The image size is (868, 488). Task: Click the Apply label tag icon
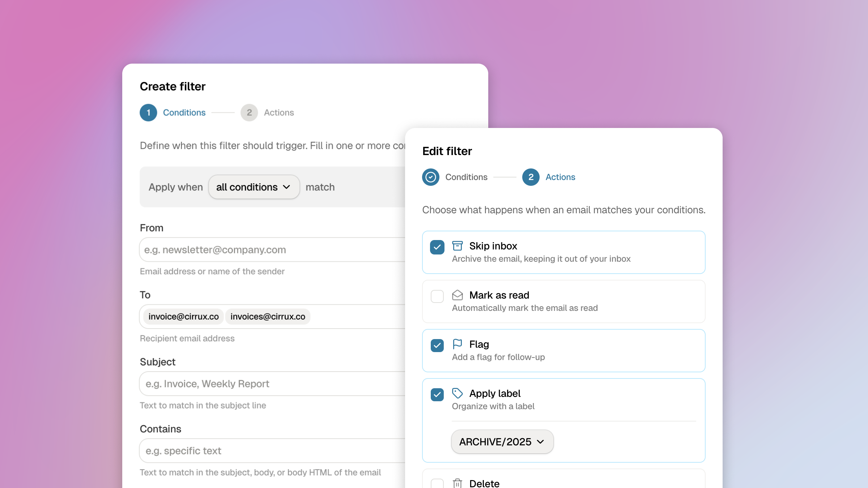click(x=458, y=393)
